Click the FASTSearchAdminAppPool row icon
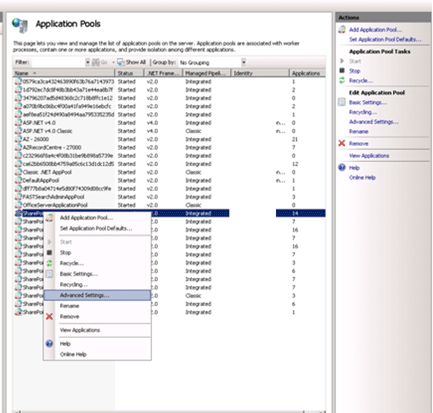 click(x=18, y=197)
